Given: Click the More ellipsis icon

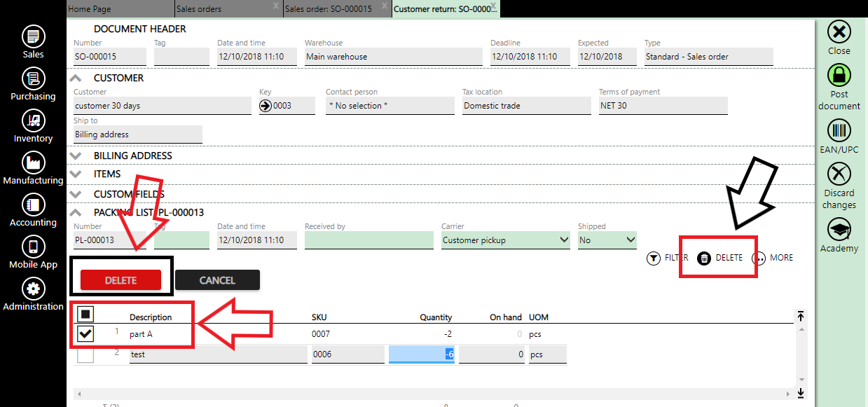Looking at the screenshot, I should [x=759, y=258].
